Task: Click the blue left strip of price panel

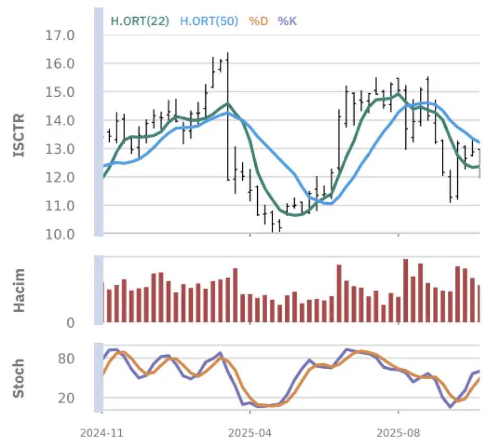Action: tap(98, 122)
